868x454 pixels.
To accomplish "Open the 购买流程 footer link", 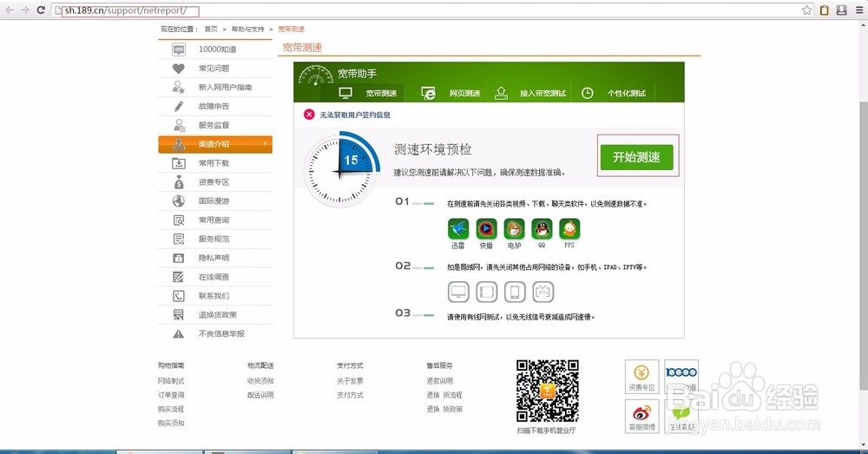I will click(x=171, y=409).
